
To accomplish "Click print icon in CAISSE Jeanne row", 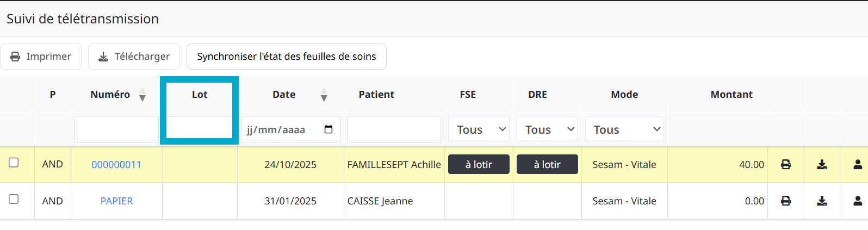I will coord(786,201).
